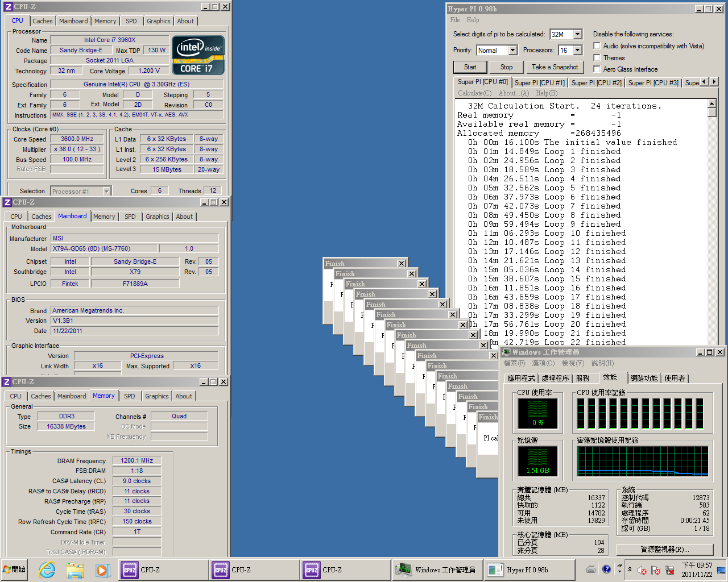Open the Action Center flag tray icon
Screen dimensions: 728x582
point(655,569)
